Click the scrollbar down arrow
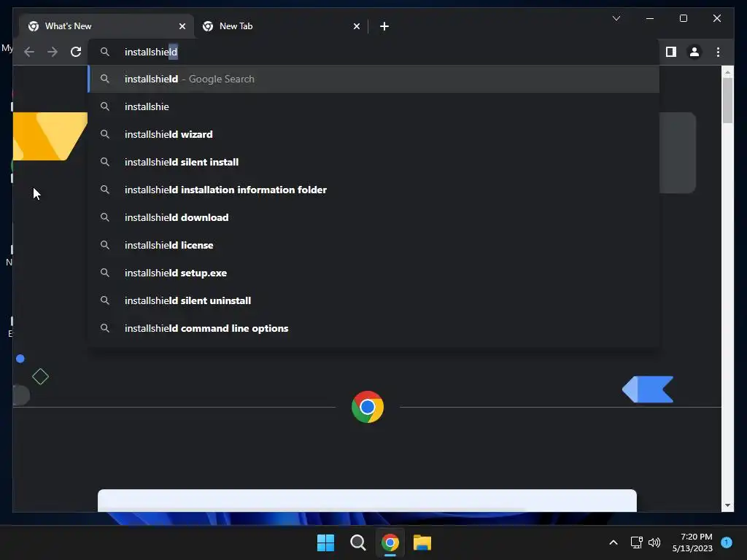Viewport: 747px width, 560px height. click(x=727, y=505)
